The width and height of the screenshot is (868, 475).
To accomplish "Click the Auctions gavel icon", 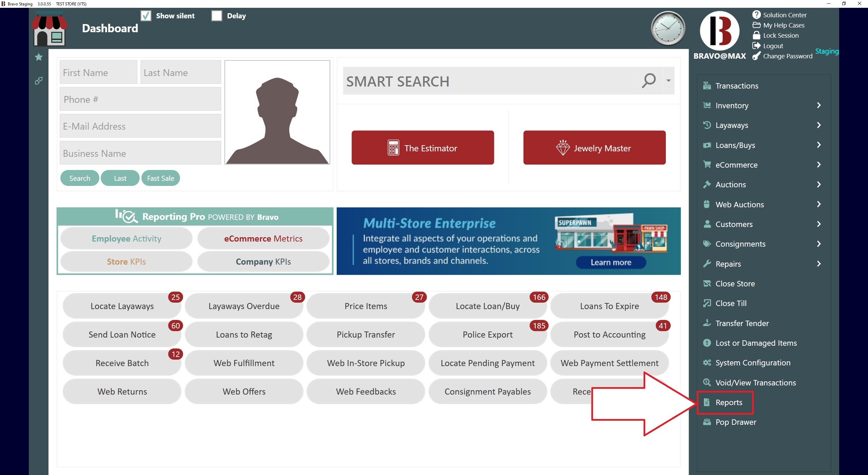I will coord(707,184).
